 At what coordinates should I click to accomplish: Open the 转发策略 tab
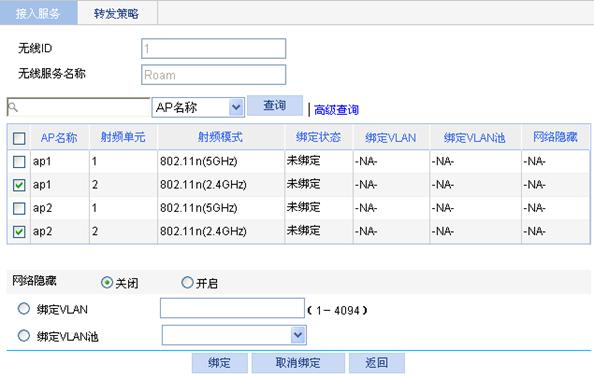coord(116,13)
